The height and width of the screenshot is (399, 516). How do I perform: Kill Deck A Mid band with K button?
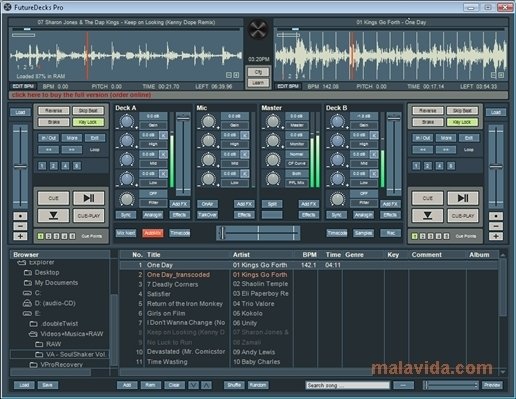(163, 154)
